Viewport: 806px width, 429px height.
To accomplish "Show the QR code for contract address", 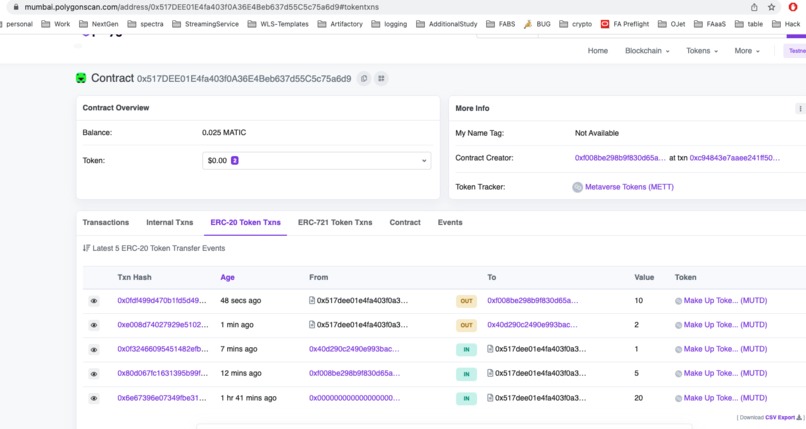I will (381, 79).
